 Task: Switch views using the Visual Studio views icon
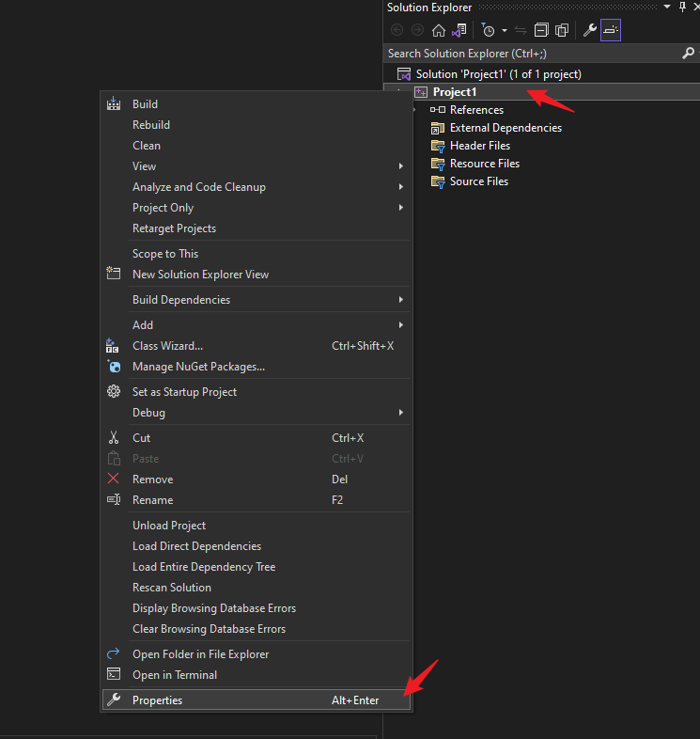click(x=459, y=31)
